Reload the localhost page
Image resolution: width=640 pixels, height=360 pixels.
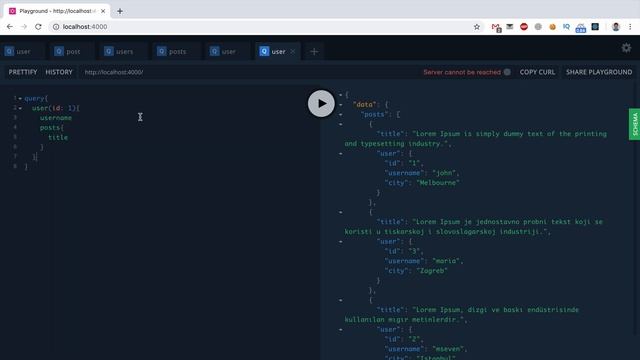[x=38, y=27]
